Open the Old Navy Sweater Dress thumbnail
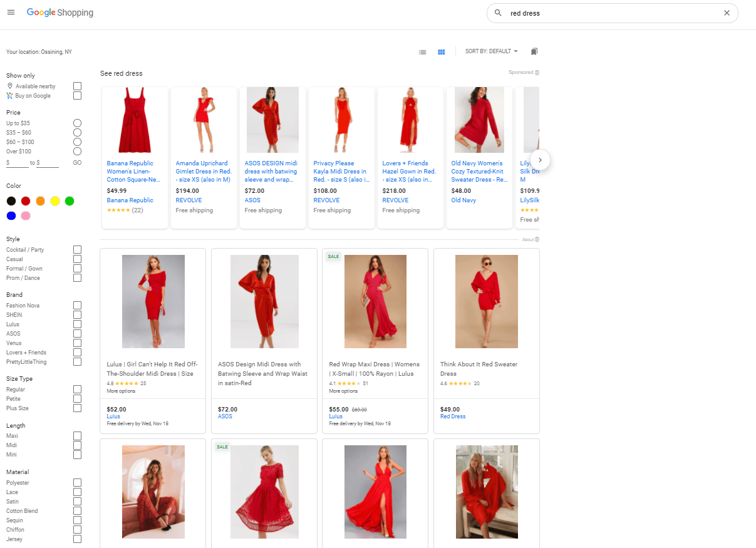The height and width of the screenshot is (548, 756). coord(479,119)
